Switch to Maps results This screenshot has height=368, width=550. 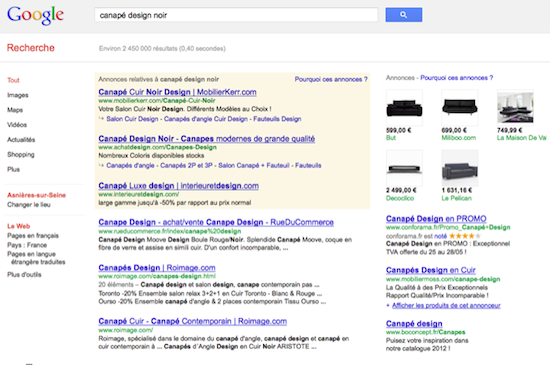[15, 110]
